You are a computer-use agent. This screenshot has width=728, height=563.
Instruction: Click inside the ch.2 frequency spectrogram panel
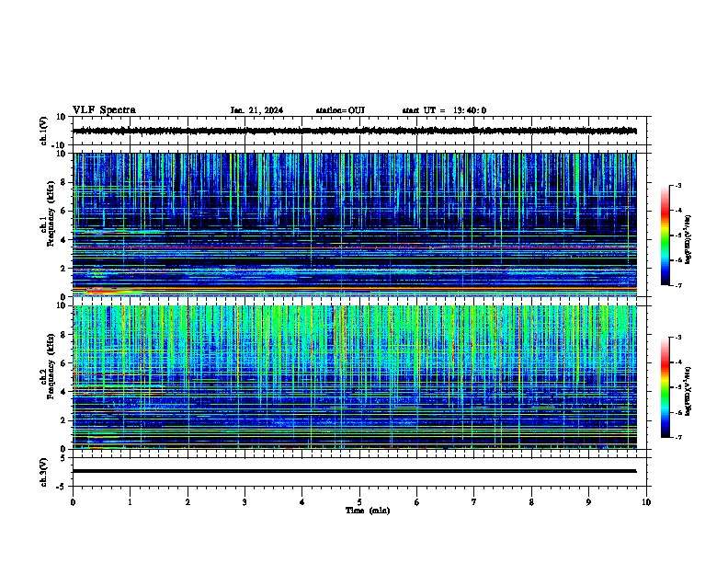354,377
